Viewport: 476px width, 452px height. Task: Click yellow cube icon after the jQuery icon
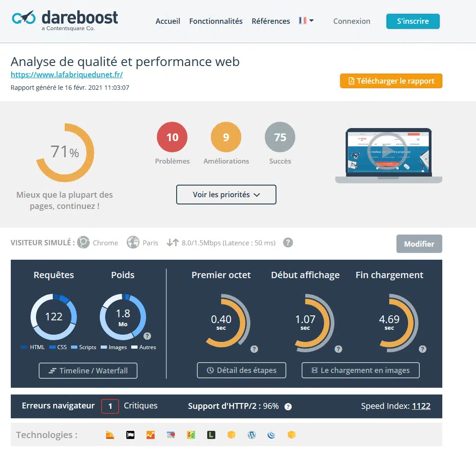tap(291, 435)
